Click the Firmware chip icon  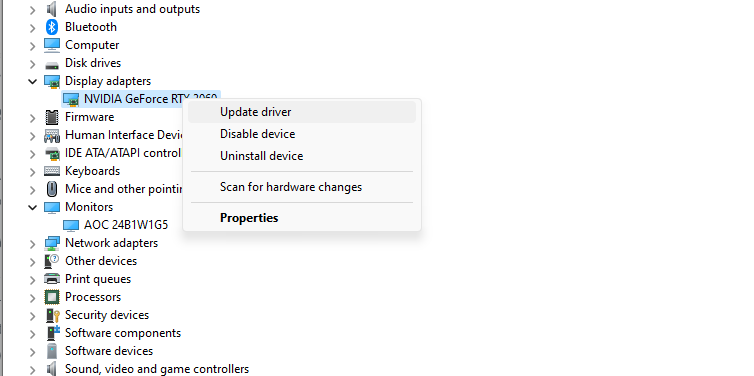coord(51,117)
